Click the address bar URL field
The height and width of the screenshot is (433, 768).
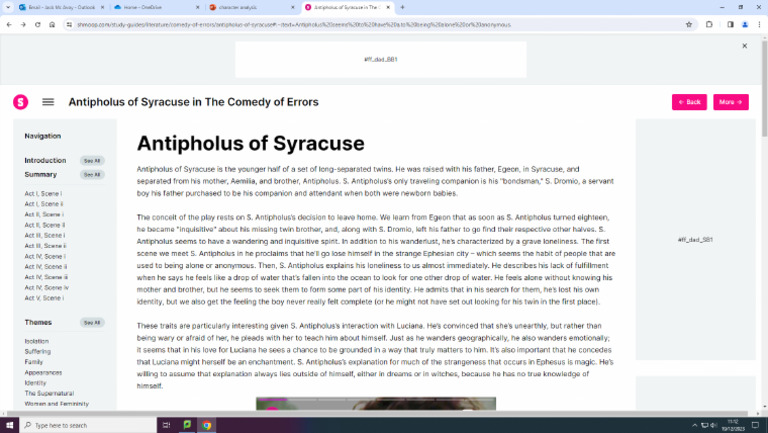pos(377,24)
